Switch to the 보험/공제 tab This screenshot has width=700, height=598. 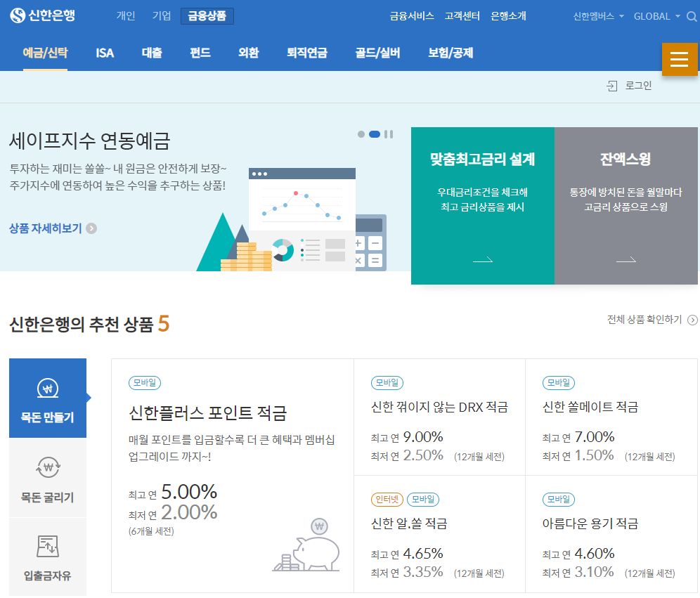(451, 53)
